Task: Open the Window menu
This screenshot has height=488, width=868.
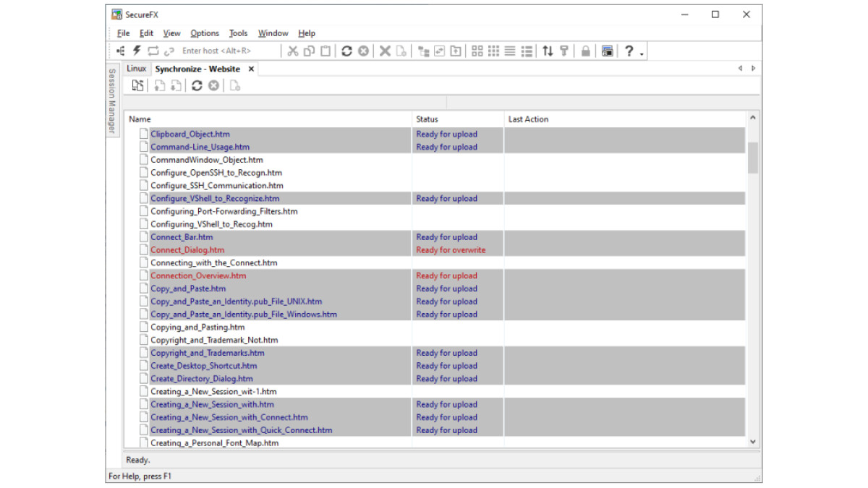Action: coord(273,33)
